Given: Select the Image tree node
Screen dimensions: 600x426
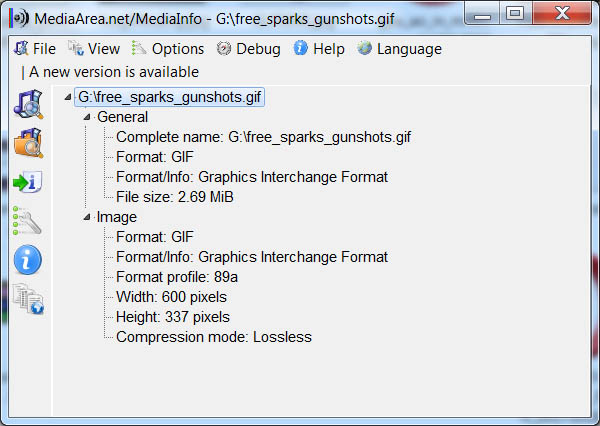Looking at the screenshot, I should (117, 217).
